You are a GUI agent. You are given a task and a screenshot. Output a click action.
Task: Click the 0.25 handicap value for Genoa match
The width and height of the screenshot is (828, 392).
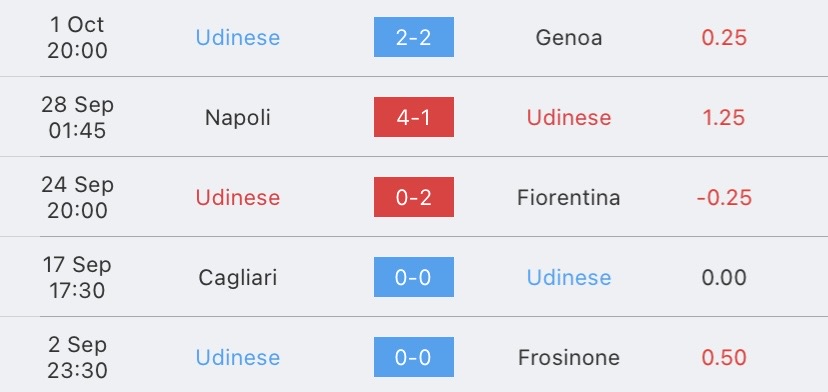(724, 38)
